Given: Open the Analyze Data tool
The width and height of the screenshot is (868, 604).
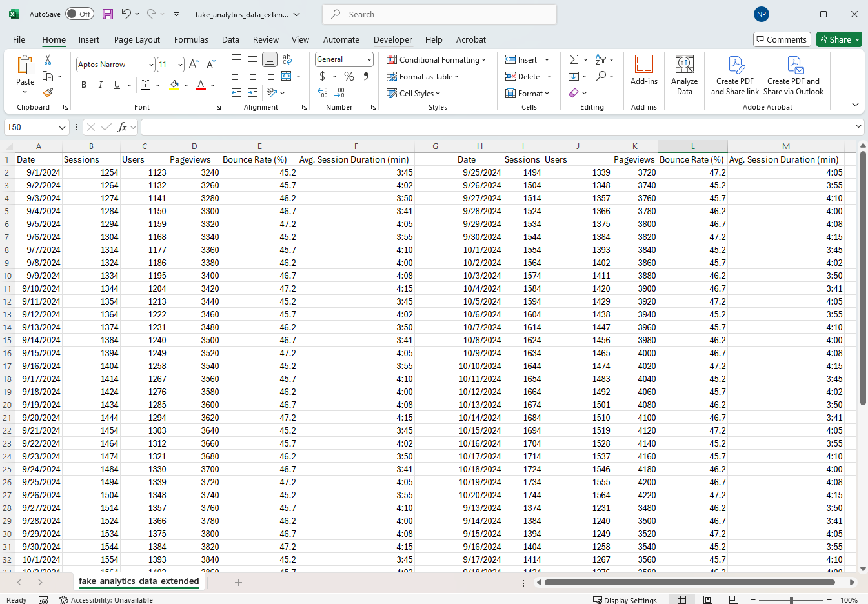Looking at the screenshot, I should coord(684,75).
